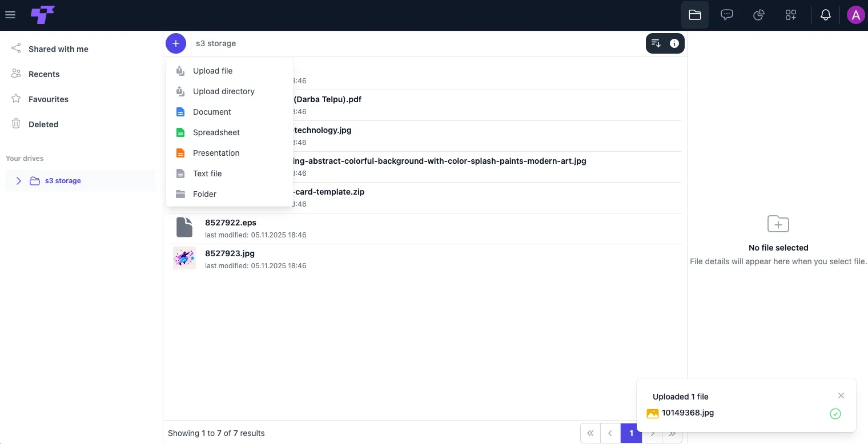Open the user avatar A menu
This screenshot has height=444, width=868.
pos(855,15)
